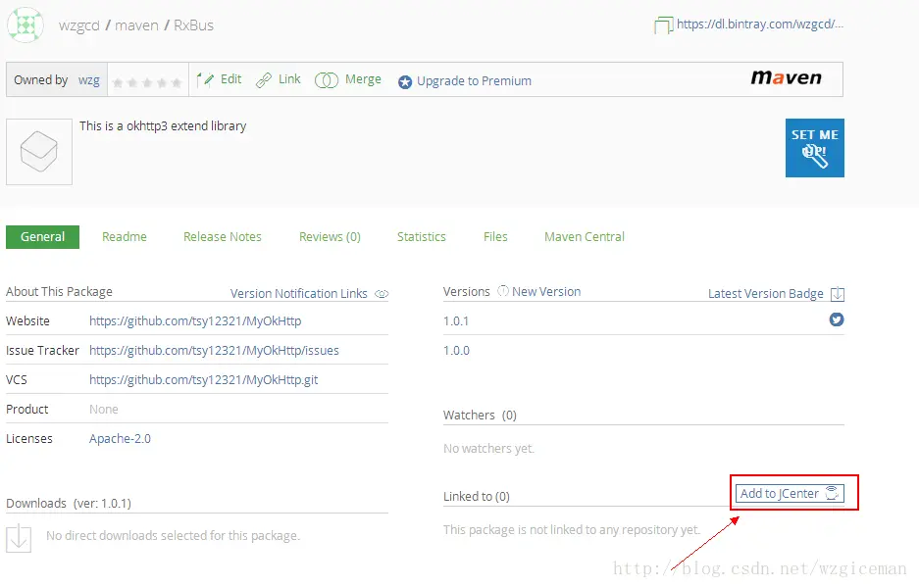Open the Release Notes tab
The height and width of the screenshot is (588, 919).
pos(222,236)
